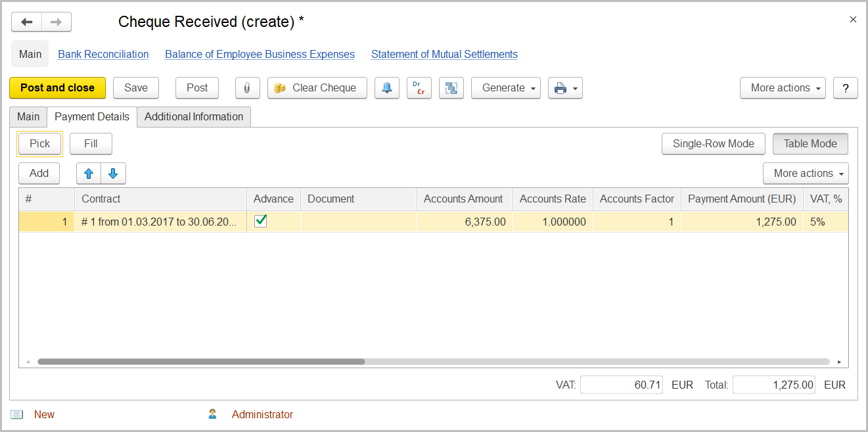The width and height of the screenshot is (868, 432).
Task: Move row up using blue up arrow
Action: 89,173
